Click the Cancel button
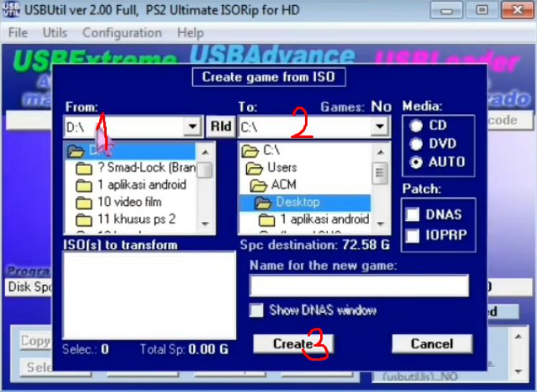537x392 pixels. 432,344
